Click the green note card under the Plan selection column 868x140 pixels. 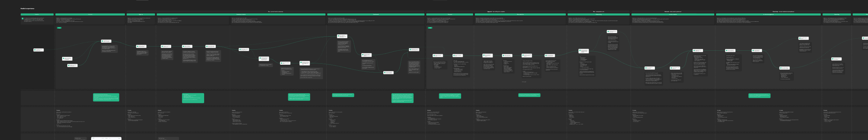tap(529, 95)
